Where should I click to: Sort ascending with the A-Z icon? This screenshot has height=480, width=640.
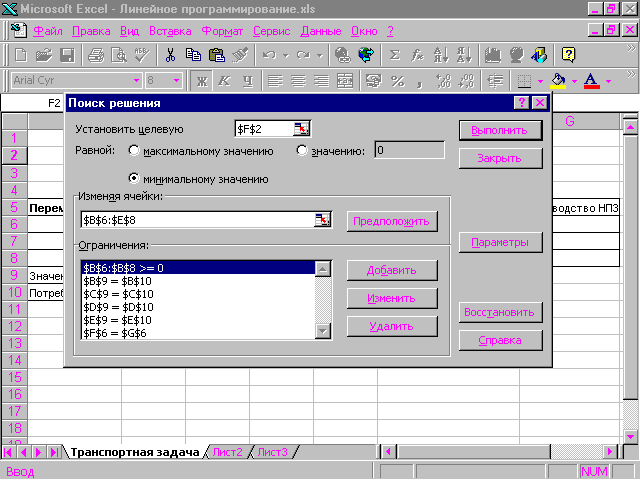click(441, 55)
